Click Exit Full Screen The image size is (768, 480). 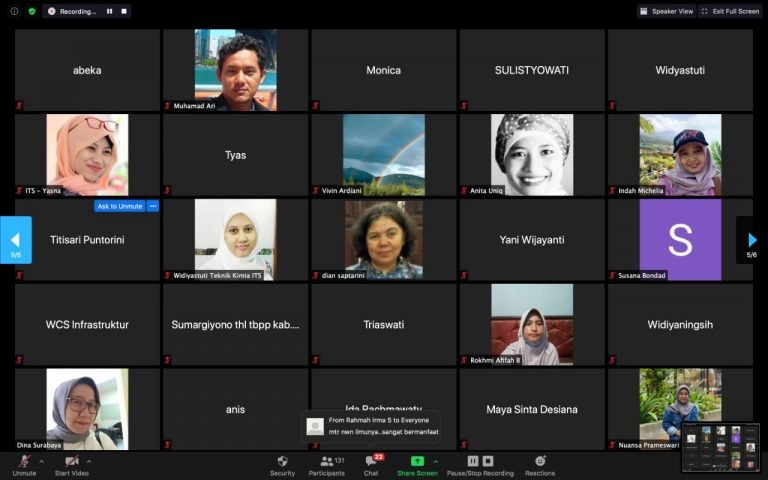(730, 11)
